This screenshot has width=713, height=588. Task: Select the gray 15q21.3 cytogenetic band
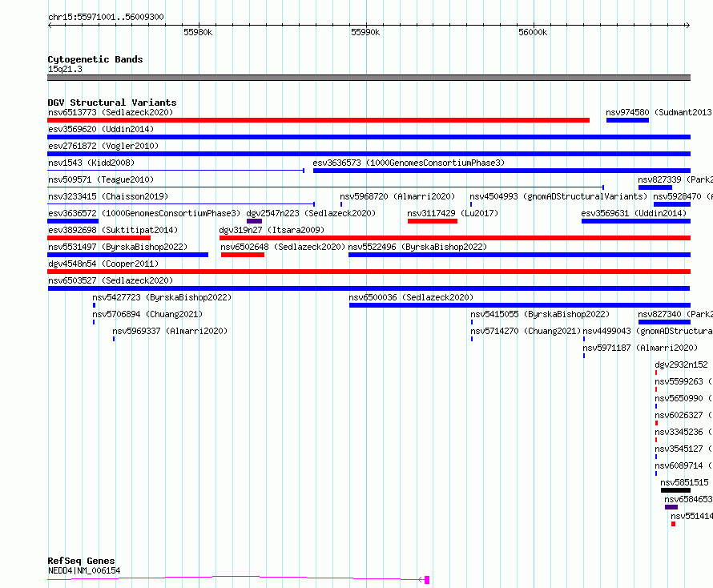pos(369,78)
